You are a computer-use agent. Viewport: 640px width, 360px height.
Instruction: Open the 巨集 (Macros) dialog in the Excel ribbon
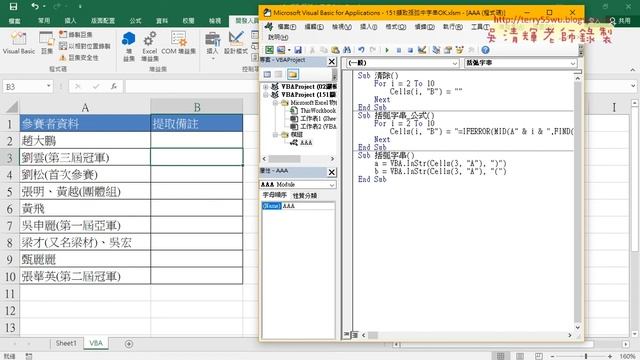click(47, 43)
